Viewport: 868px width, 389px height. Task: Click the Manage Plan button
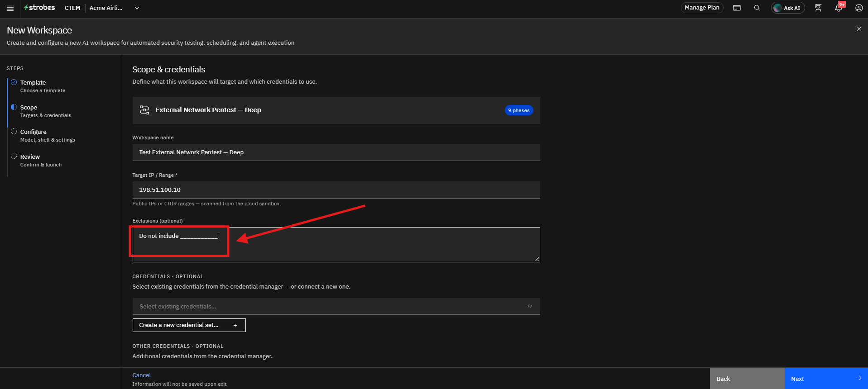pyautogui.click(x=702, y=8)
